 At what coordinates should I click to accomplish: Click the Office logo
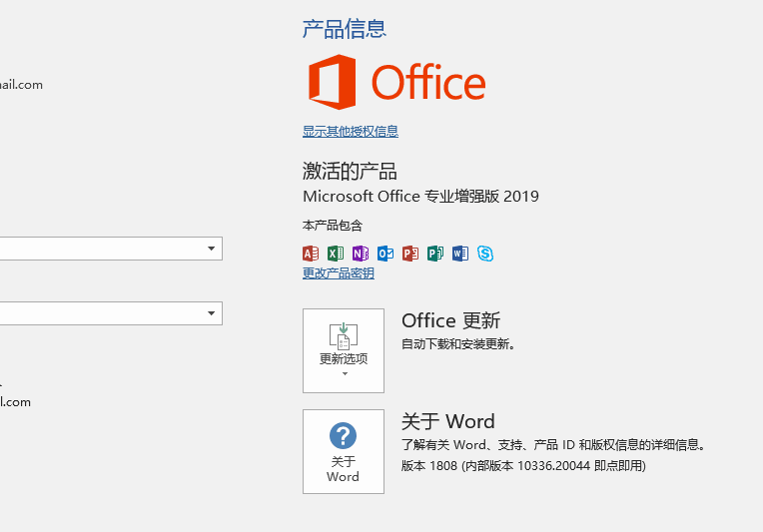pyautogui.click(x=396, y=82)
